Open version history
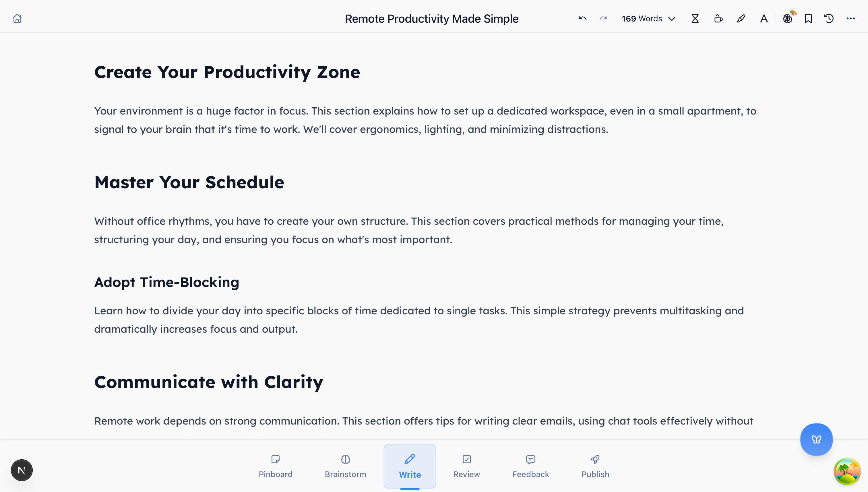The height and width of the screenshot is (492, 868). [829, 19]
